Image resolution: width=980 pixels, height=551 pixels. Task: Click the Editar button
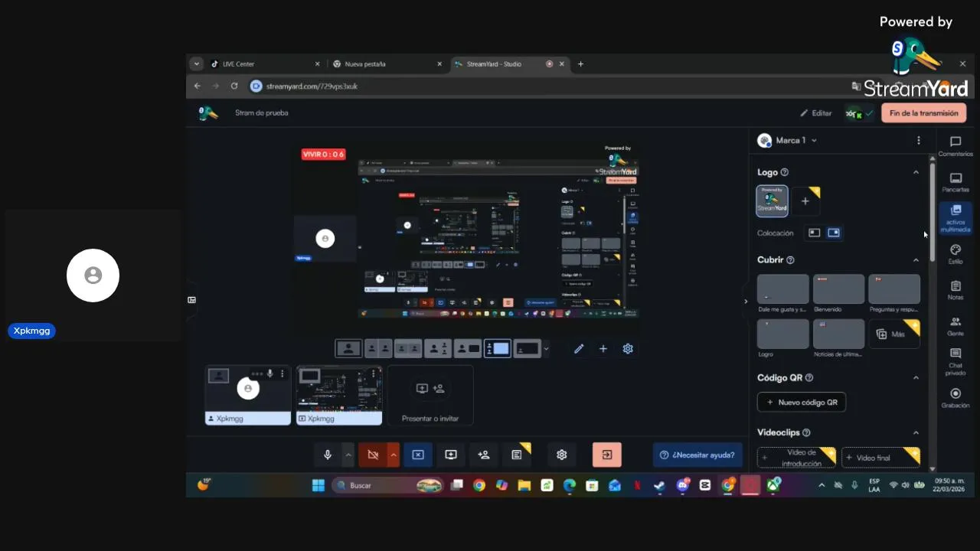816,113
